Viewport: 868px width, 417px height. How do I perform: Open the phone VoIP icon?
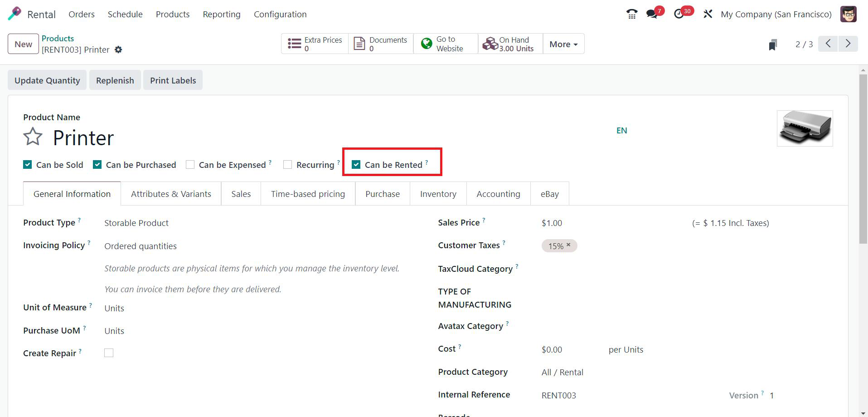(x=631, y=15)
